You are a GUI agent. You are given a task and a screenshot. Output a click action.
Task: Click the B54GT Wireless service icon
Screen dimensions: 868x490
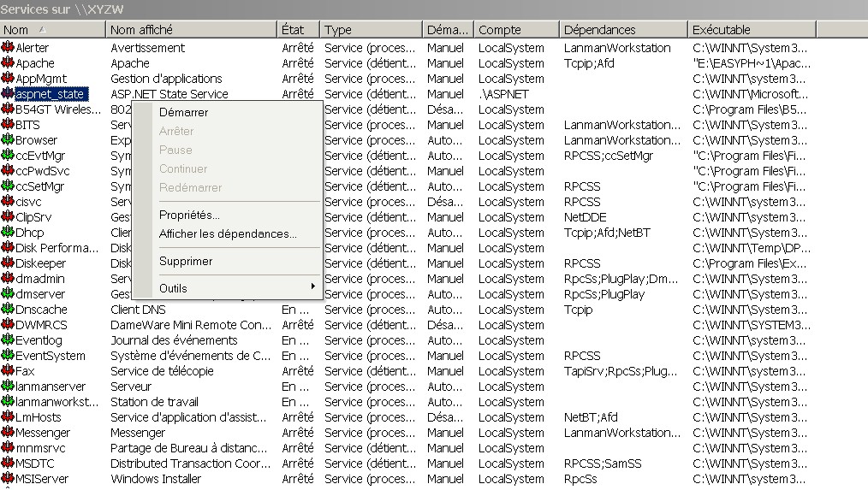coord(8,109)
